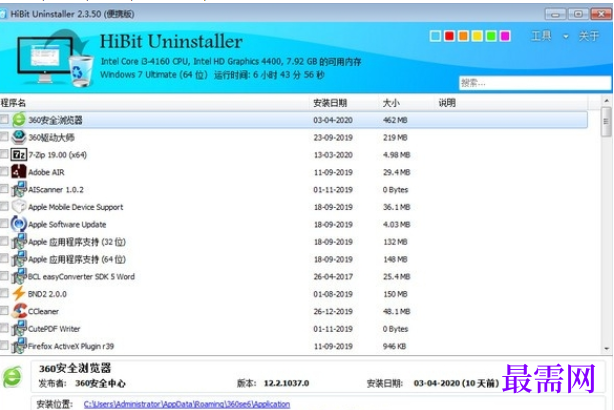Choose the red theme swatch
614x410 pixels.
(449, 36)
